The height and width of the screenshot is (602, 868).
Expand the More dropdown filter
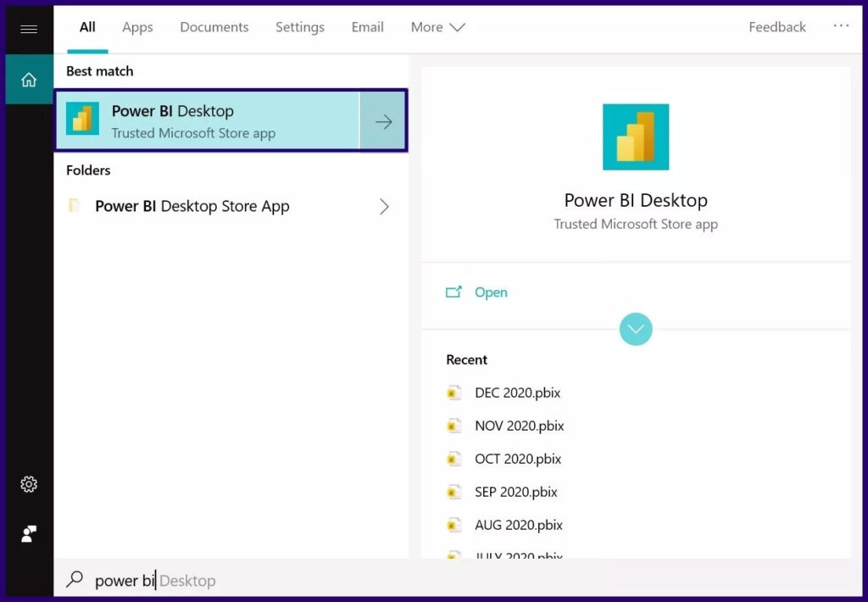click(x=437, y=27)
